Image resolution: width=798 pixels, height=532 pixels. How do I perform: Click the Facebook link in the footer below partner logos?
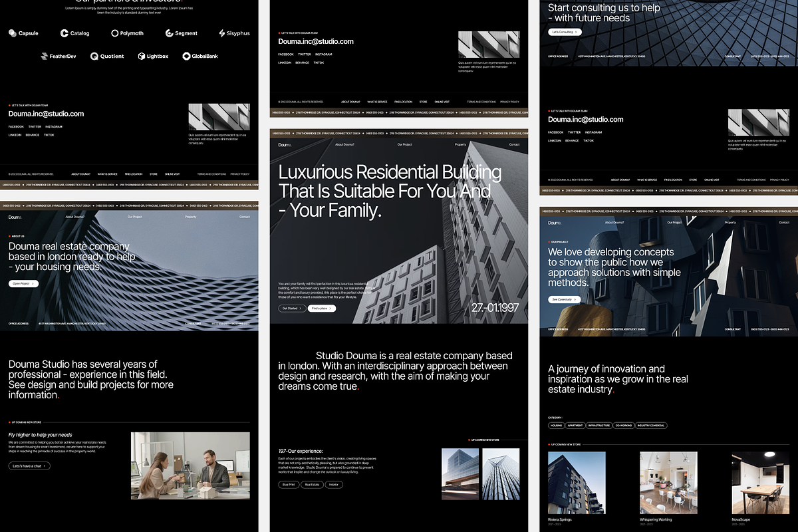[x=16, y=126]
